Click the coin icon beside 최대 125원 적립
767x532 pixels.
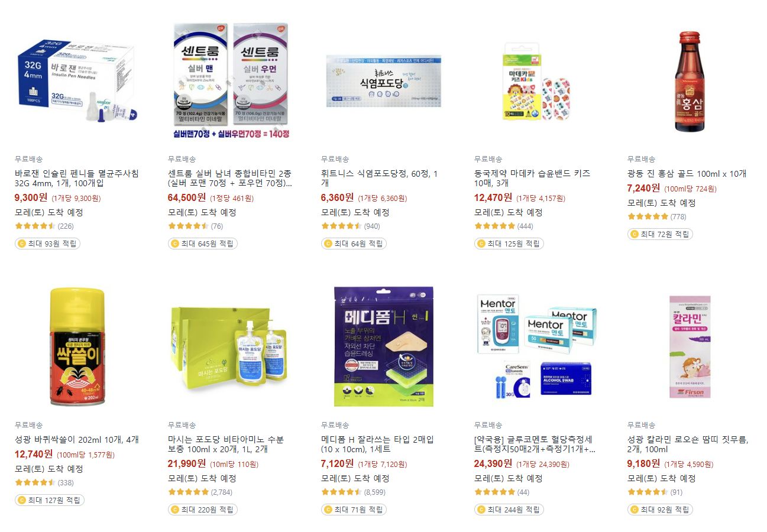481,244
